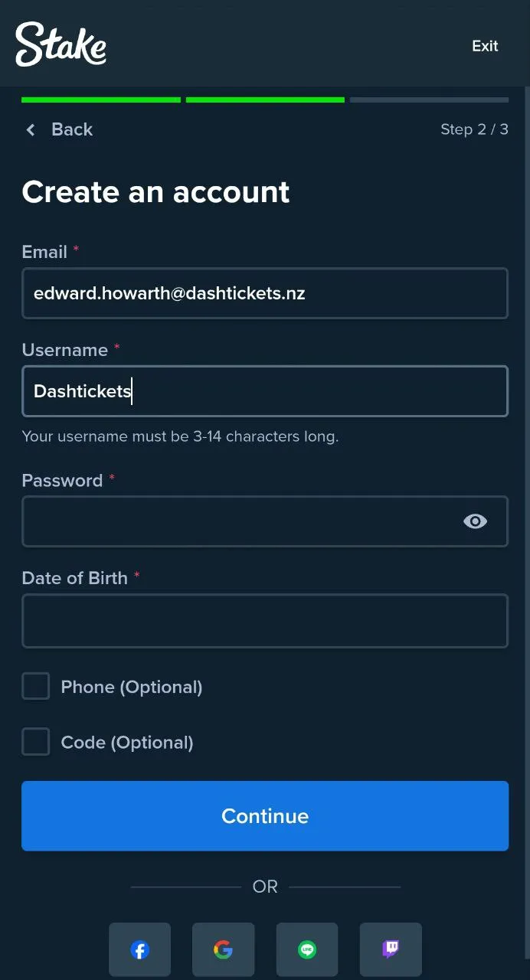This screenshot has width=530, height=980.
Task: Click the Back chevron arrow
Action: [31, 130]
